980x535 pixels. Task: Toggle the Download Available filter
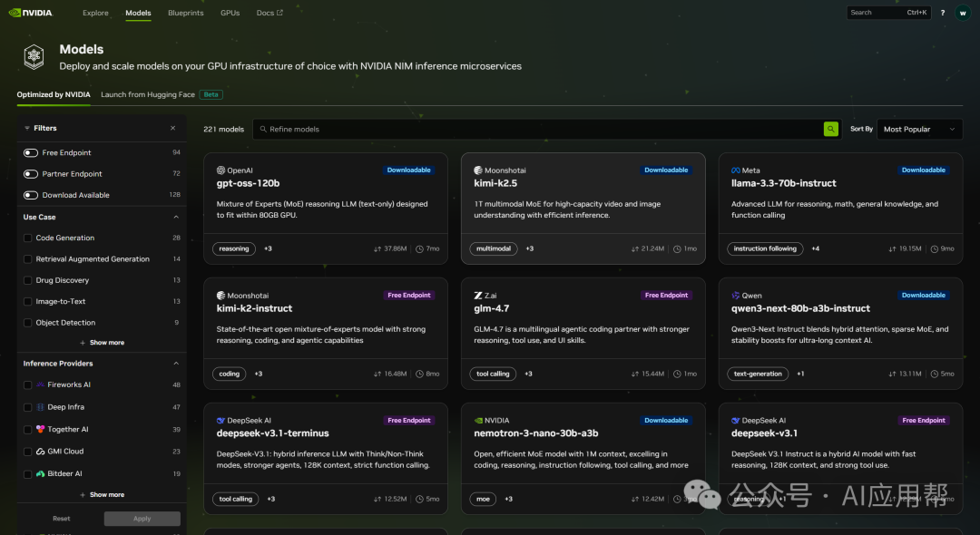pos(31,195)
